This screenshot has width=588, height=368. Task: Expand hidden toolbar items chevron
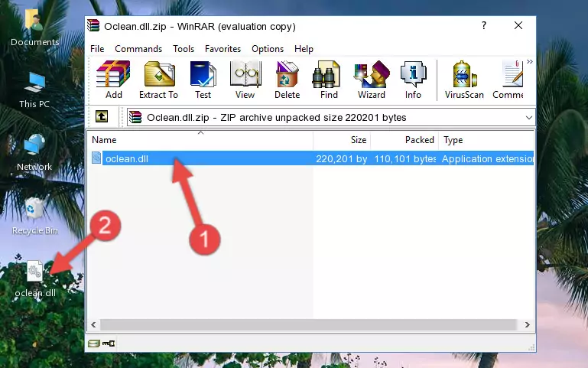point(529,61)
